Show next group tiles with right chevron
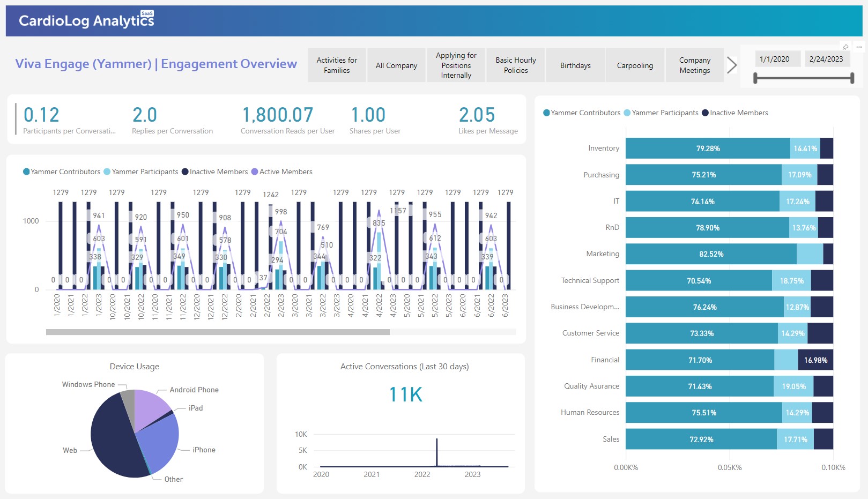The image size is (868, 499). click(732, 65)
